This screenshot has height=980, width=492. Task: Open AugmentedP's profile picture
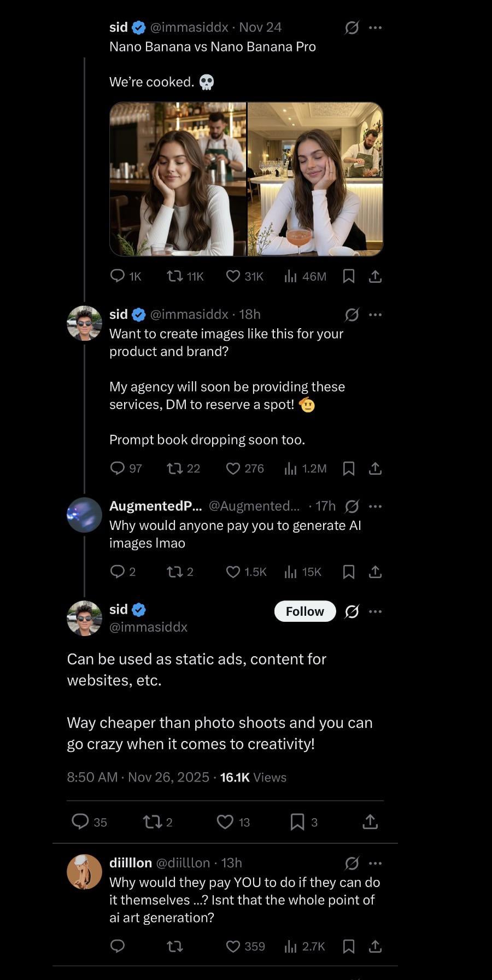(x=84, y=515)
